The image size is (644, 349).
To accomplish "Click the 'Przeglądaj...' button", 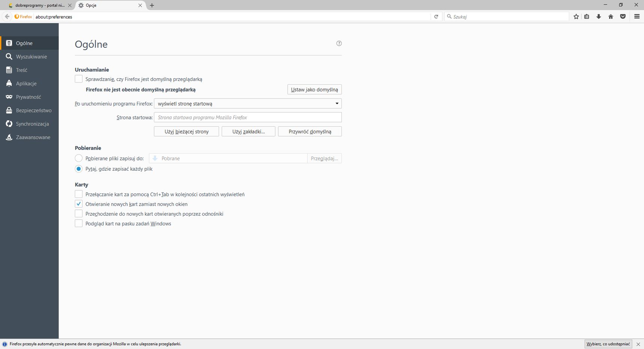I will pos(324,159).
